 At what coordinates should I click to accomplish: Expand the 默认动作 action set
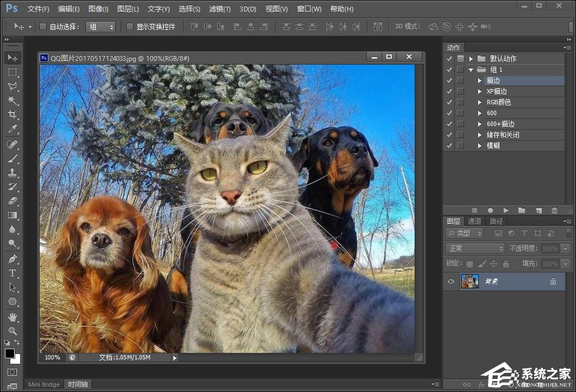click(471, 59)
